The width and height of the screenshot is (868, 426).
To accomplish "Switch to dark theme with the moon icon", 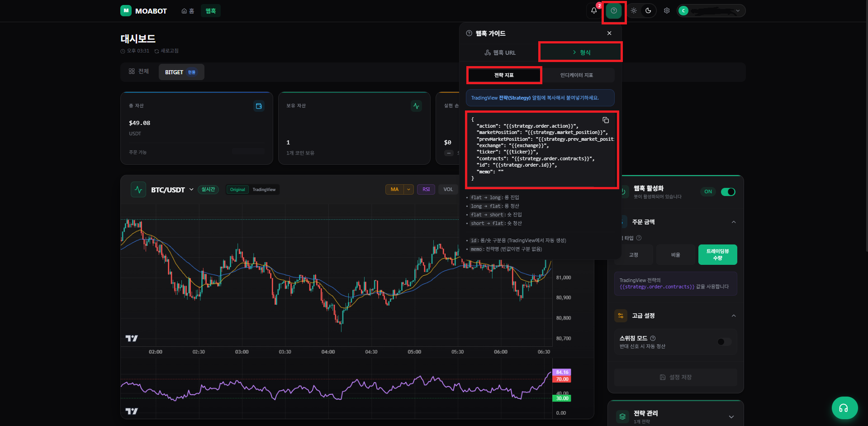I will (648, 10).
